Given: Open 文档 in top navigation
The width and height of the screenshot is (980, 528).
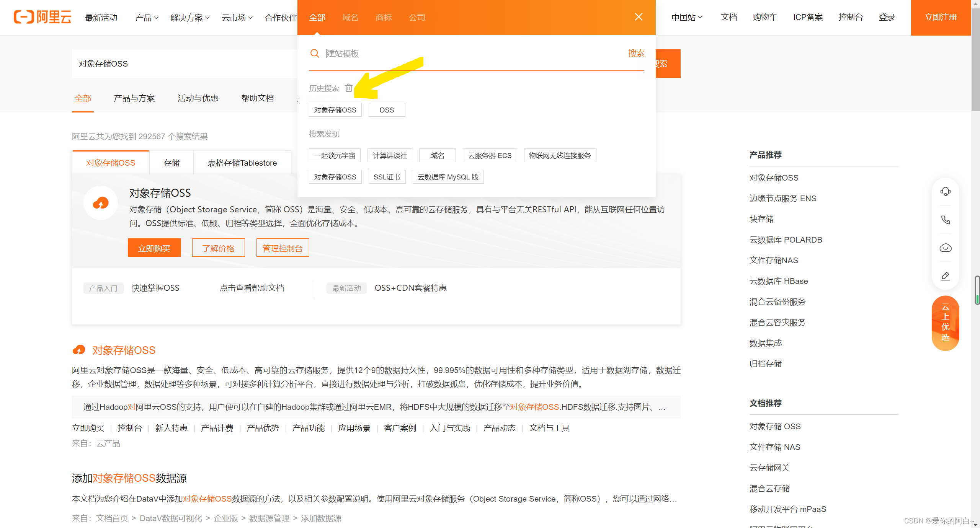Looking at the screenshot, I should pyautogui.click(x=729, y=17).
